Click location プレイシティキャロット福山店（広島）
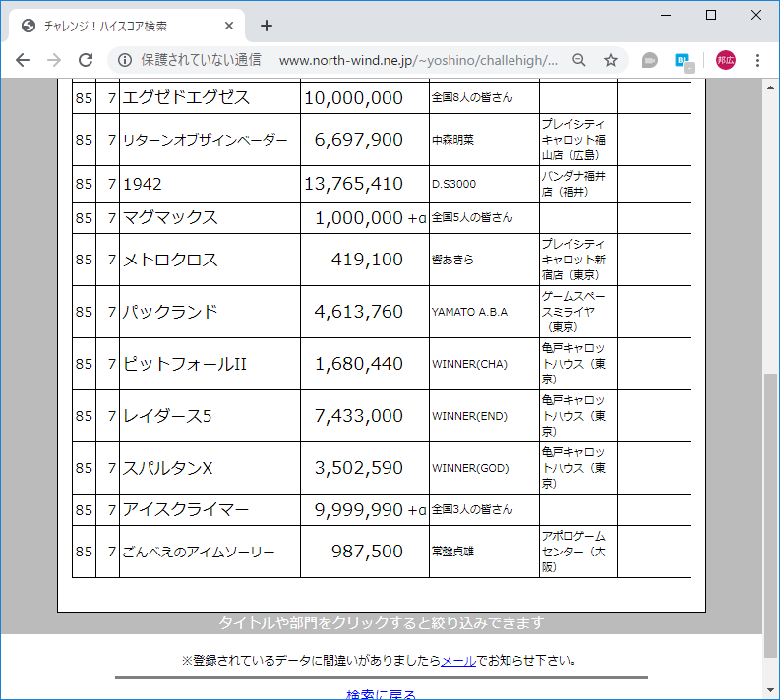This screenshot has width=780, height=700. click(573, 140)
